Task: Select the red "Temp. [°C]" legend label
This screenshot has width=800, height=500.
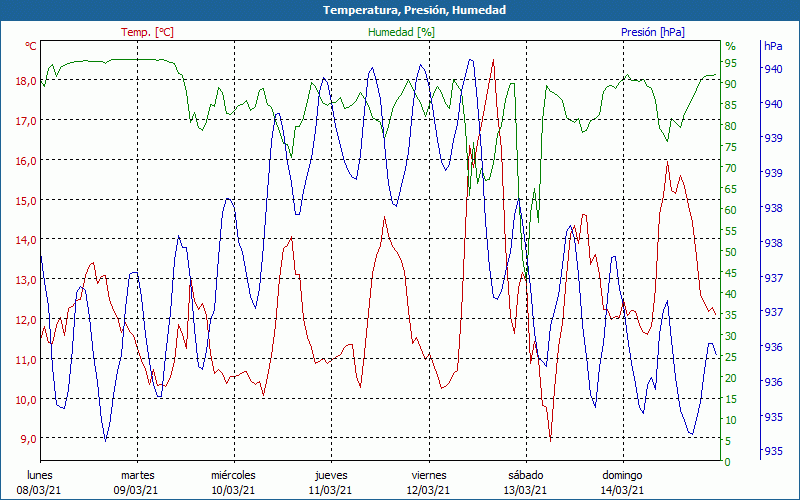Action: click(x=147, y=32)
